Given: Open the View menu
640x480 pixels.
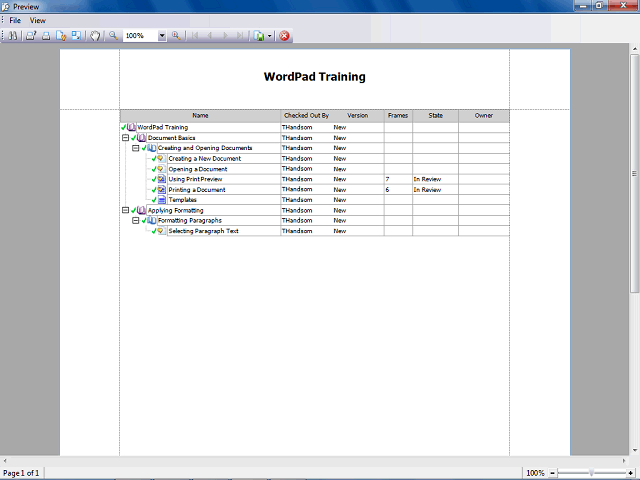Looking at the screenshot, I should pyautogui.click(x=38, y=20).
